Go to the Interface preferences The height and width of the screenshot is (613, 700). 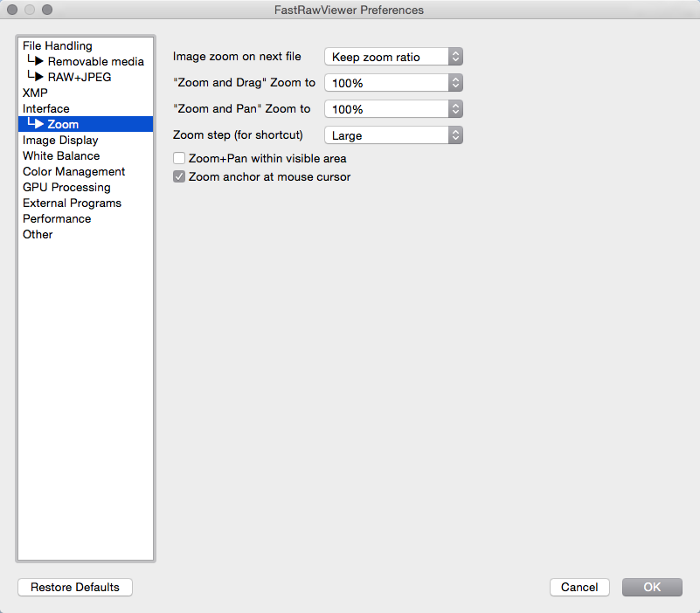tap(86, 109)
